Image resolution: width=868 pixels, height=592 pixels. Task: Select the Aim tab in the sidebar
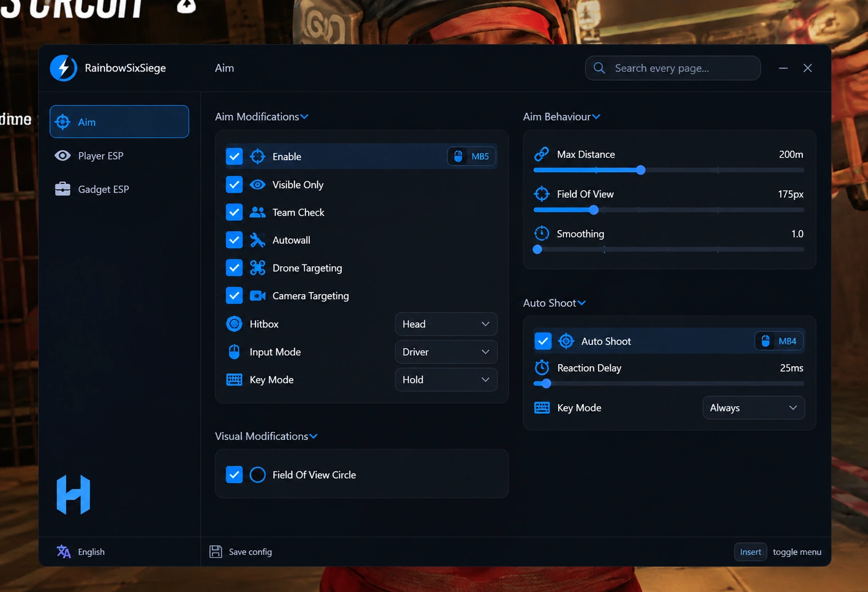click(x=120, y=122)
